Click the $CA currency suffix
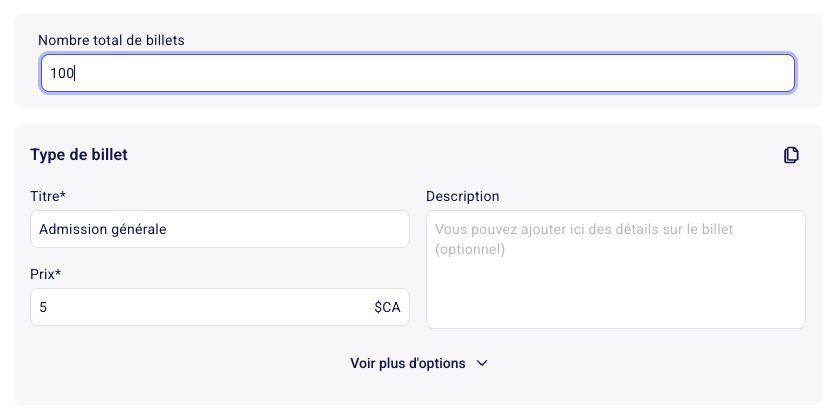Screen dimensions: 835x414 pos(387,307)
